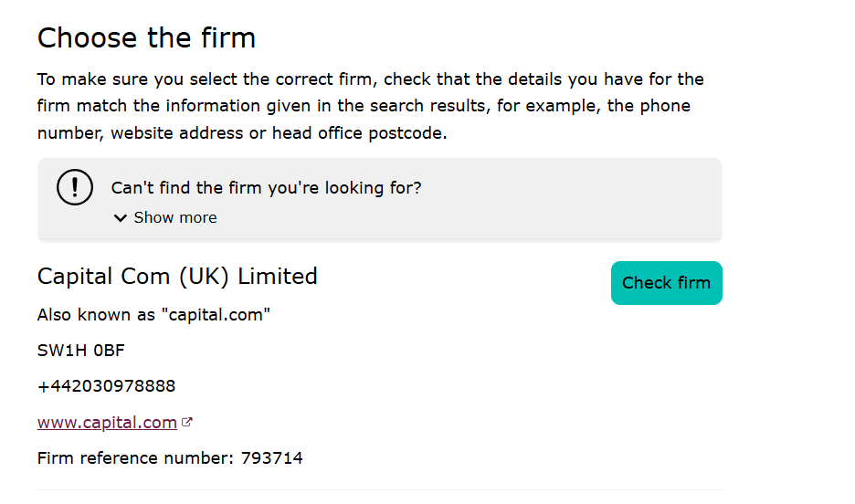Expand the "Show more" text label
This screenshot has height=504, width=855.
[175, 218]
